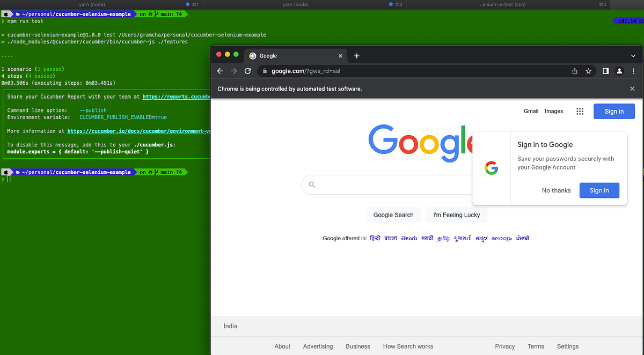This screenshot has height=355, width=644.
Task: Open Chrome's side panel icon
Action: click(x=605, y=70)
